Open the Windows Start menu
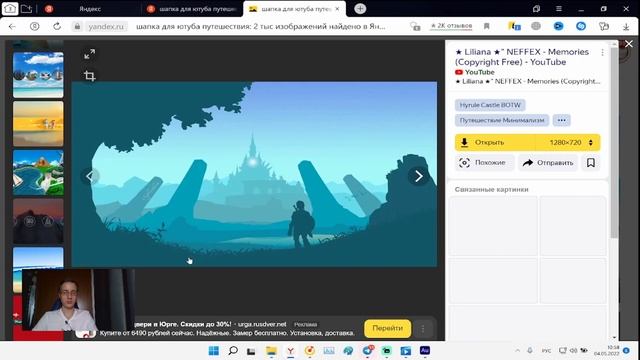The width and height of the screenshot is (640, 360). click(213, 351)
